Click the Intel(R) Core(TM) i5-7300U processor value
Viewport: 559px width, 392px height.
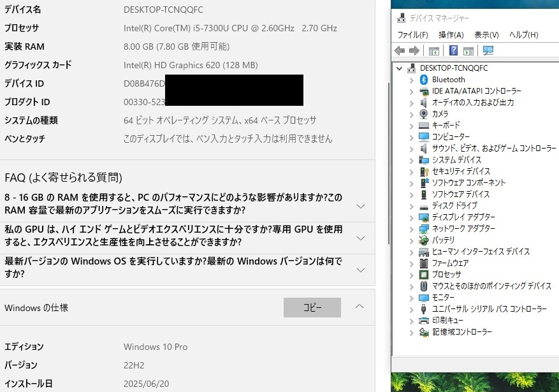[230, 28]
